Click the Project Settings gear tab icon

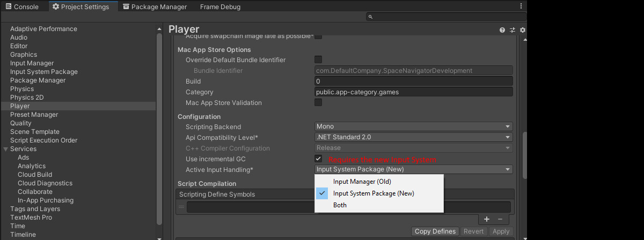click(56, 7)
